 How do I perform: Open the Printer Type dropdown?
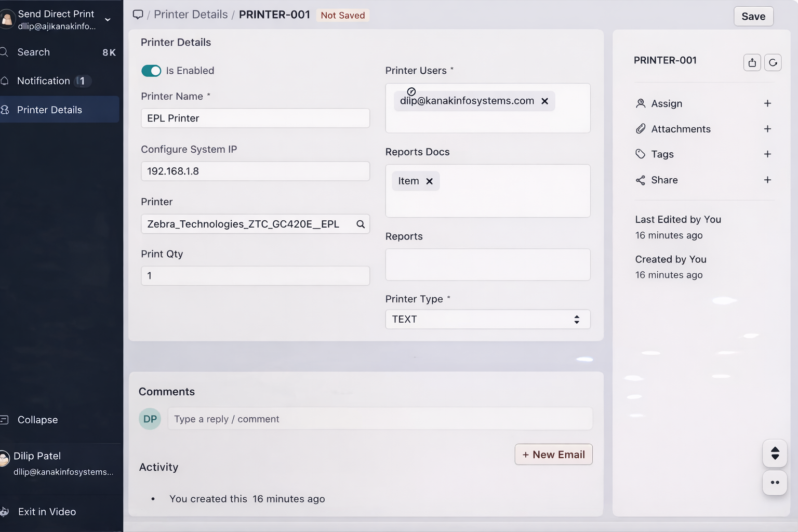[x=488, y=319]
